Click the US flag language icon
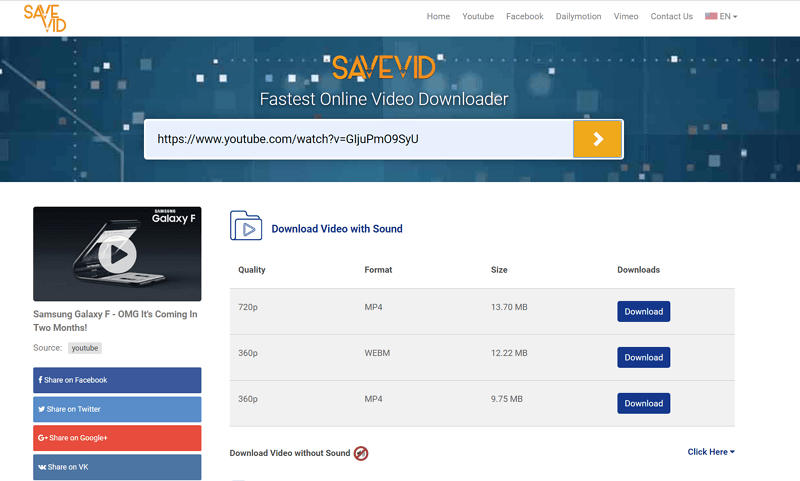The width and height of the screenshot is (800, 481). pos(711,16)
